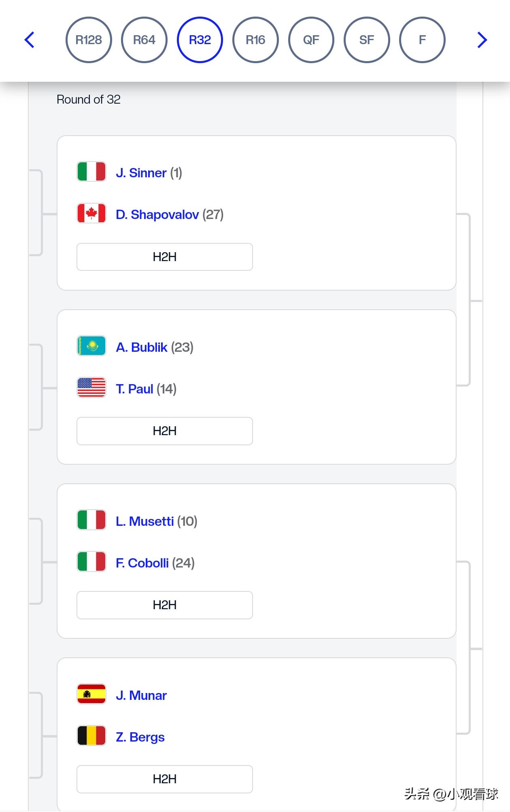Click the USA flag beside T. Paul

coord(91,388)
